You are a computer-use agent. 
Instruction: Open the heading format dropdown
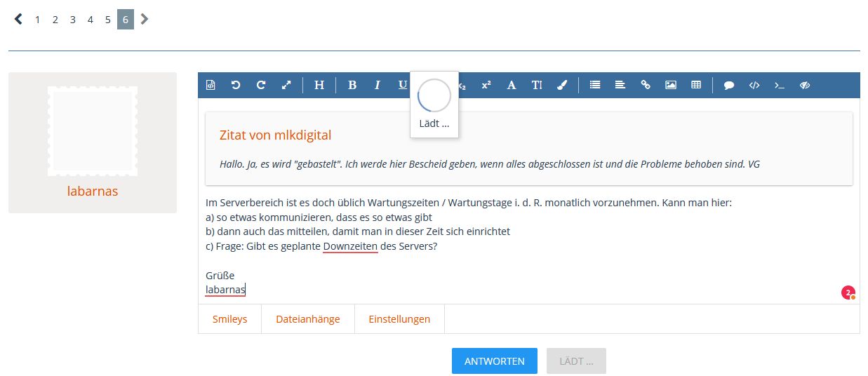[x=319, y=85]
